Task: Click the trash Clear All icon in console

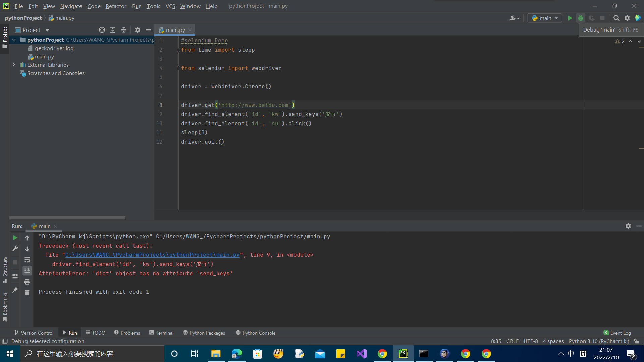Action: tap(27, 293)
